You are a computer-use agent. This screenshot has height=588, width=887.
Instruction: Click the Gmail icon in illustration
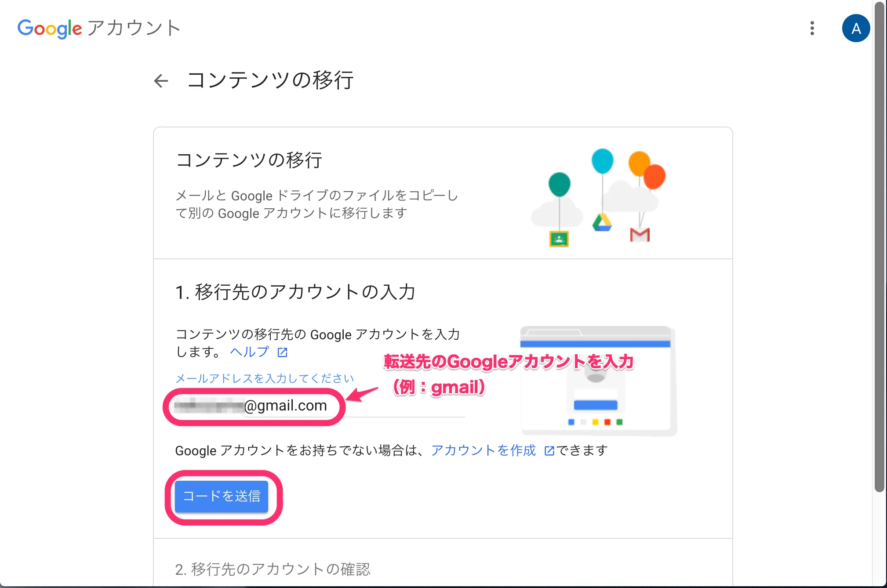tap(640, 235)
